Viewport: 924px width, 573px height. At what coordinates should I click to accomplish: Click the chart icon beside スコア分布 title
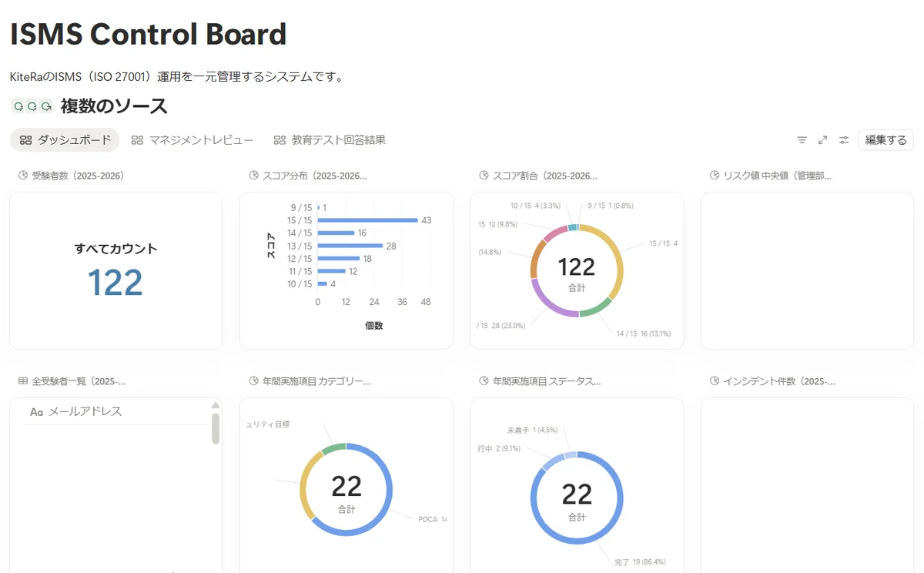point(253,176)
